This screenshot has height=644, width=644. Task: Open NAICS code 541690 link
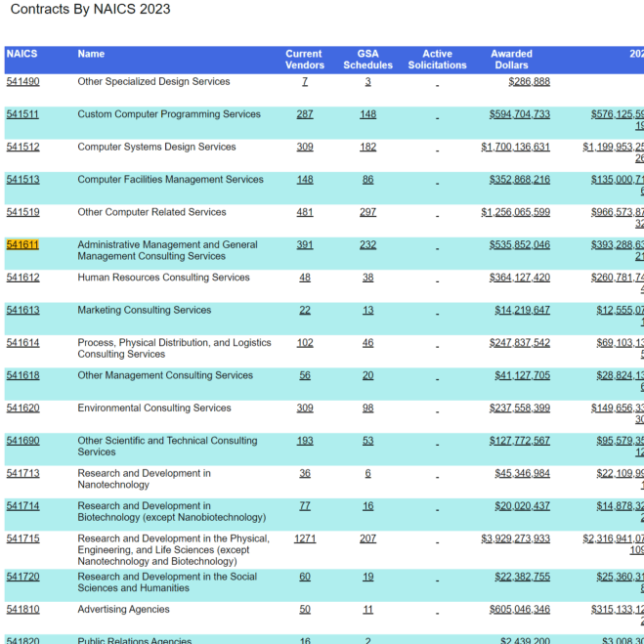coord(23,441)
